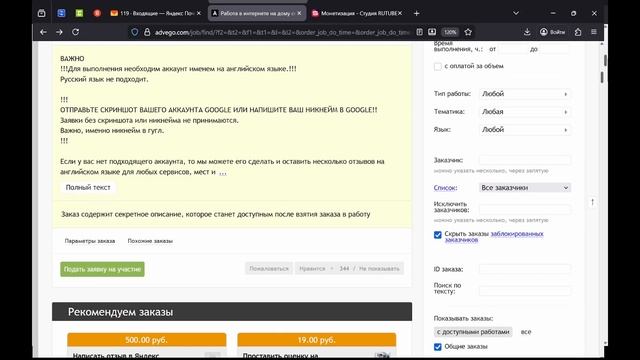Click the 'до' execution time field

(x=554, y=49)
